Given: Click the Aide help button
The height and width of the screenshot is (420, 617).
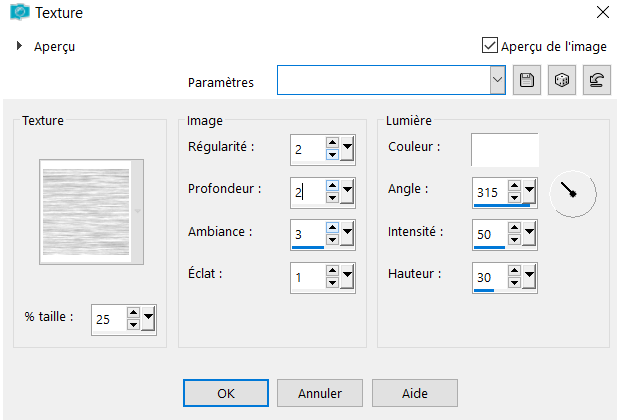Looking at the screenshot, I should pyautogui.click(x=414, y=393).
